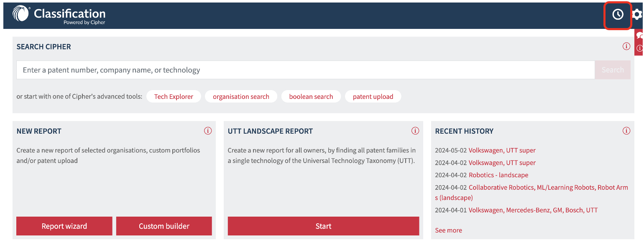This screenshot has height=243, width=644.
Task: Click the red side tab info icon
Action: [x=640, y=48]
